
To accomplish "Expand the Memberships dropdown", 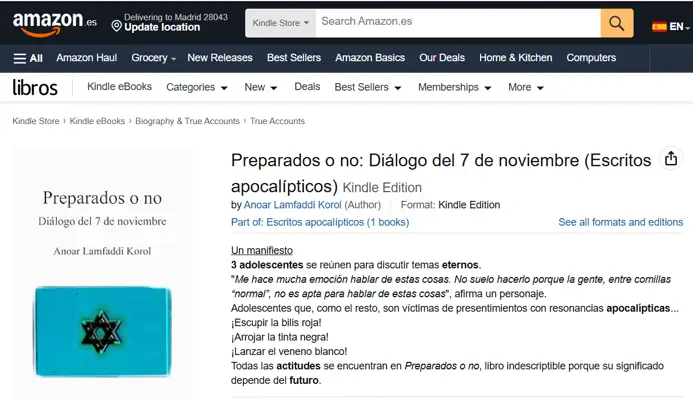I will click(455, 87).
